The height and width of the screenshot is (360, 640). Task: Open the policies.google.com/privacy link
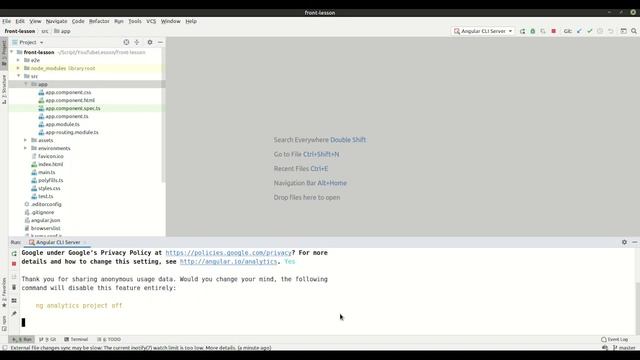228,253
